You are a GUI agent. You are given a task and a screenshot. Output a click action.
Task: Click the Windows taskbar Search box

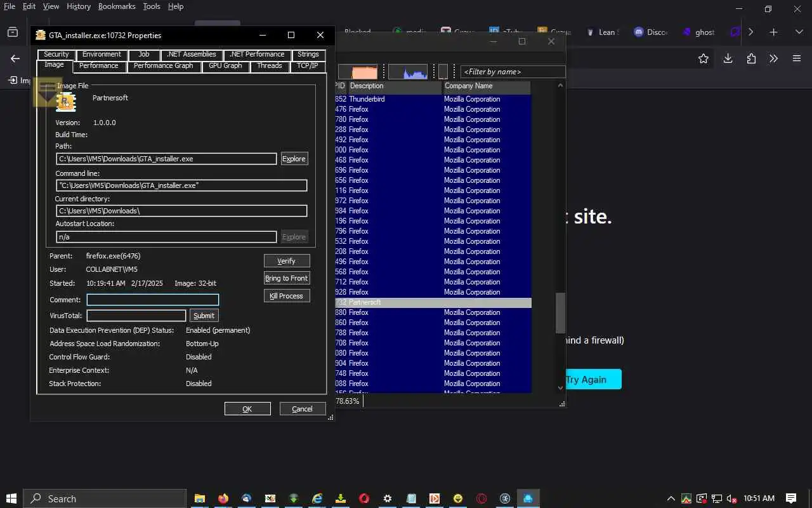click(x=105, y=498)
